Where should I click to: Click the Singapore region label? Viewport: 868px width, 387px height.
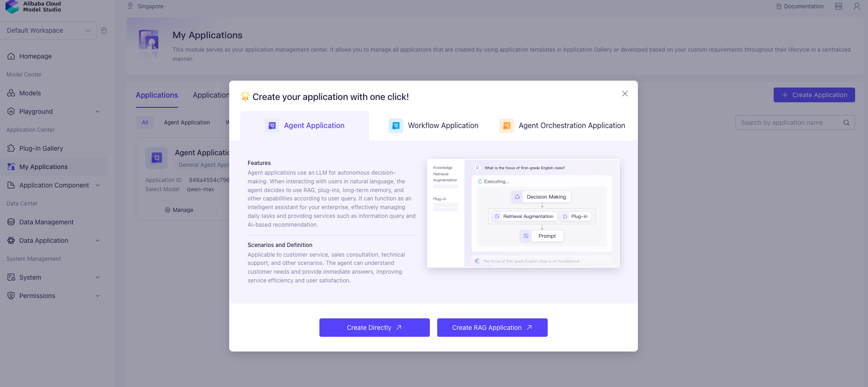[x=150, y=6]
